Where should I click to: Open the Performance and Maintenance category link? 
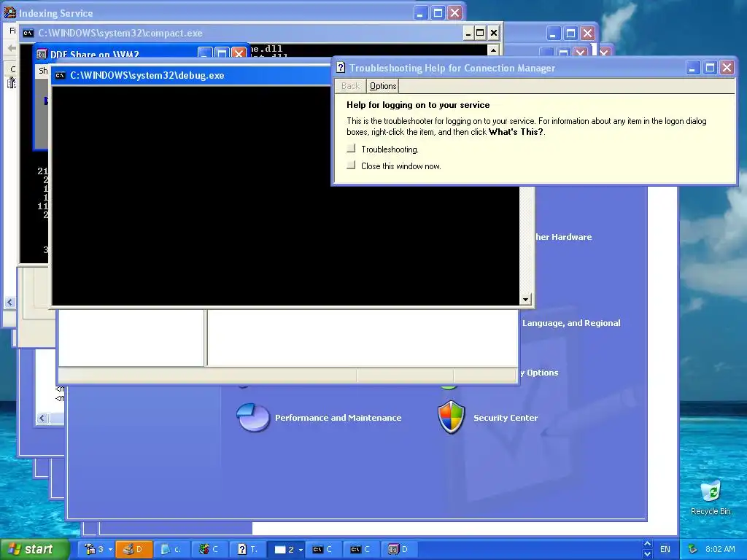pos(338,418)
